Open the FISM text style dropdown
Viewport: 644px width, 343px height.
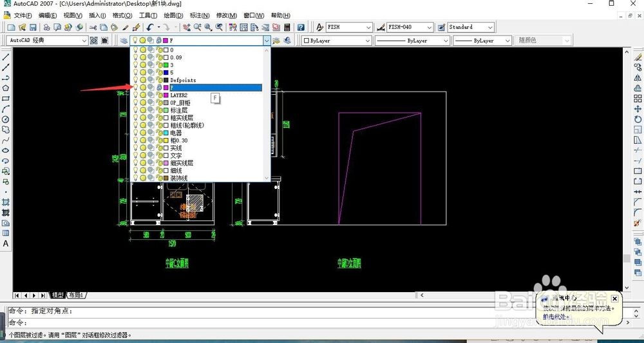point(368,27)
